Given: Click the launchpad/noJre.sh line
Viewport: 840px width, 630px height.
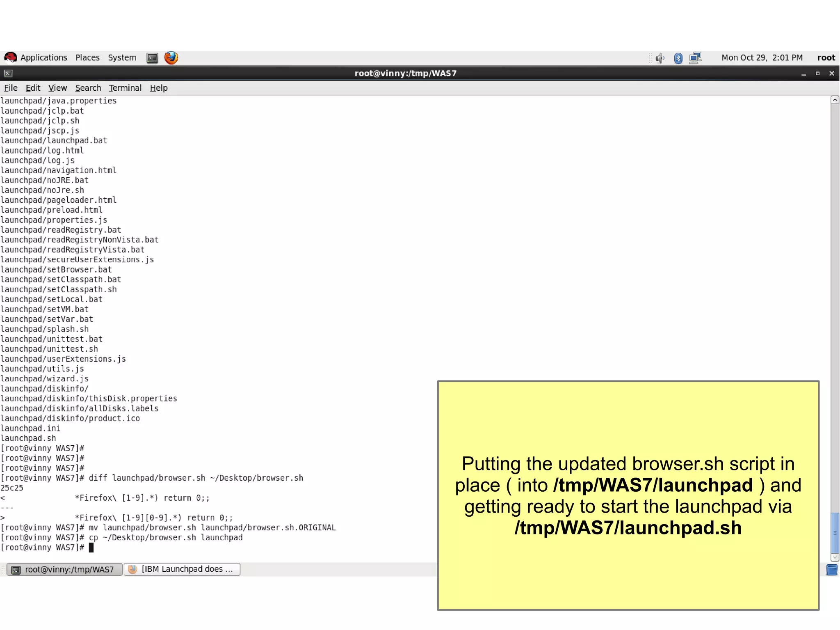Looking at the screenshot, I should coord(42,190).
